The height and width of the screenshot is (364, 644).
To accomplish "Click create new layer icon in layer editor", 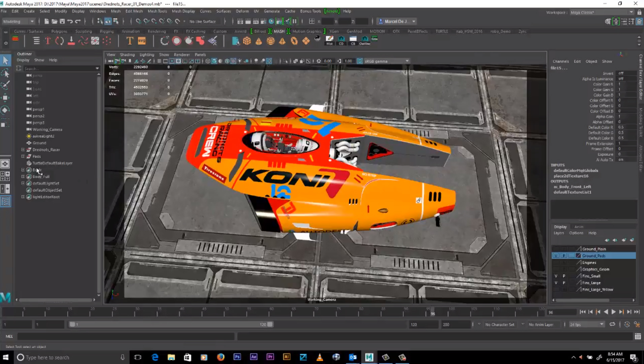I will [624, 240].
